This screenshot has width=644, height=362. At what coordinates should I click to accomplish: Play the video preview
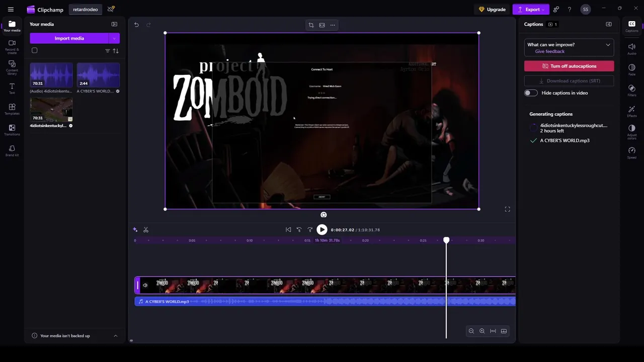tap(322, 230)
